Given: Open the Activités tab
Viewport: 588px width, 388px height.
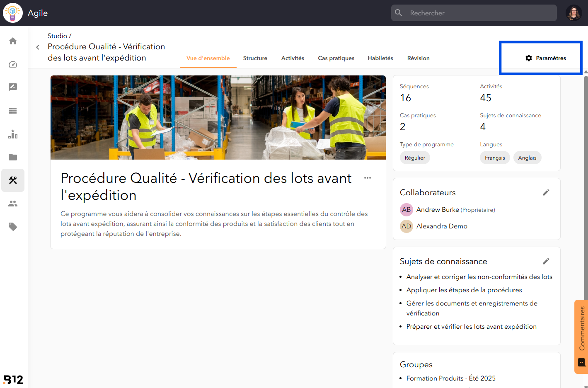Looking at the screenshot, I should 293,58.
